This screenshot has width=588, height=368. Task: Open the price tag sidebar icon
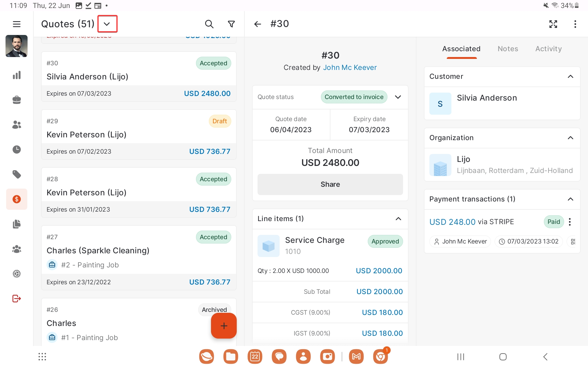point(17,174)
